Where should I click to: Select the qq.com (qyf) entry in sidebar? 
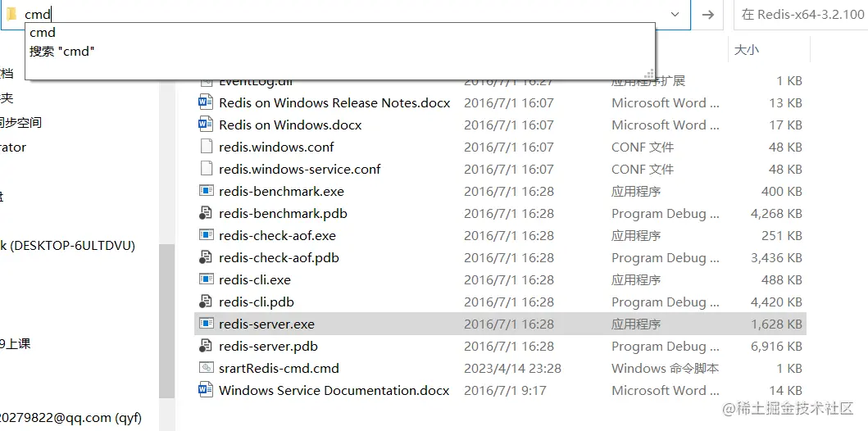[70, 418]
